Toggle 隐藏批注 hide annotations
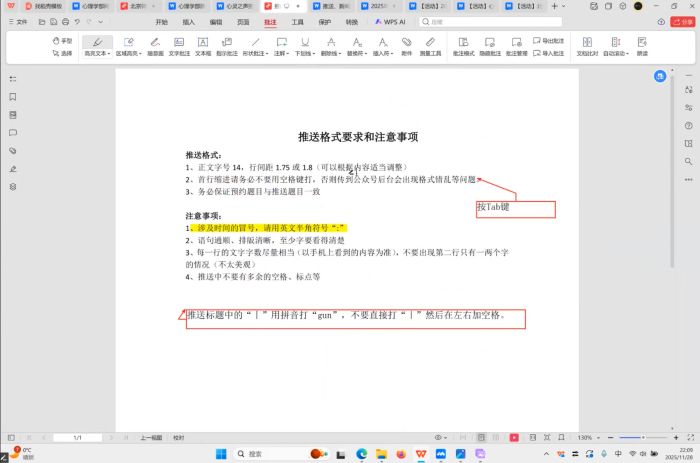The width and height of the screenshot is (700, 463). pos(490,45)
